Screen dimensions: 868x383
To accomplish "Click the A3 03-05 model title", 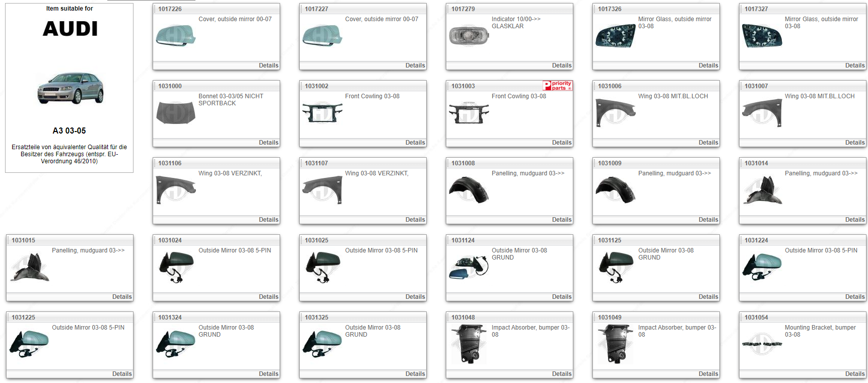I will [x=70, y=131].
